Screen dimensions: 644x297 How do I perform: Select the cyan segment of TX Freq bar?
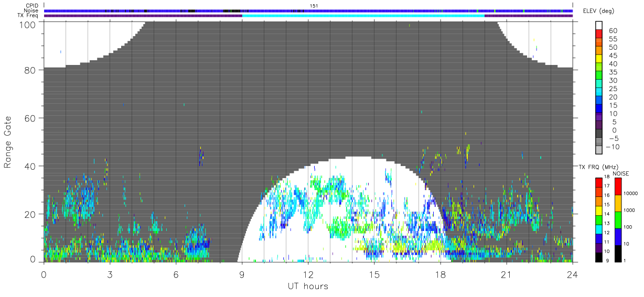363,15
